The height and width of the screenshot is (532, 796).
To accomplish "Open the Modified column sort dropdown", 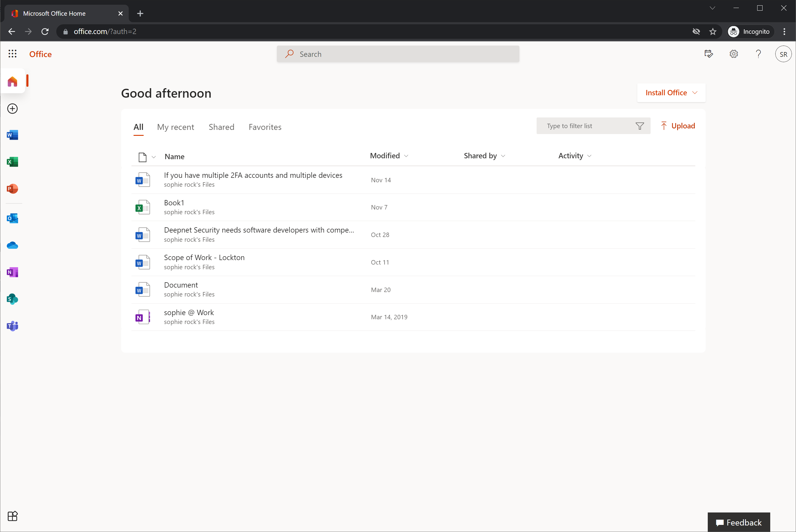I will [x=389, y=156].
